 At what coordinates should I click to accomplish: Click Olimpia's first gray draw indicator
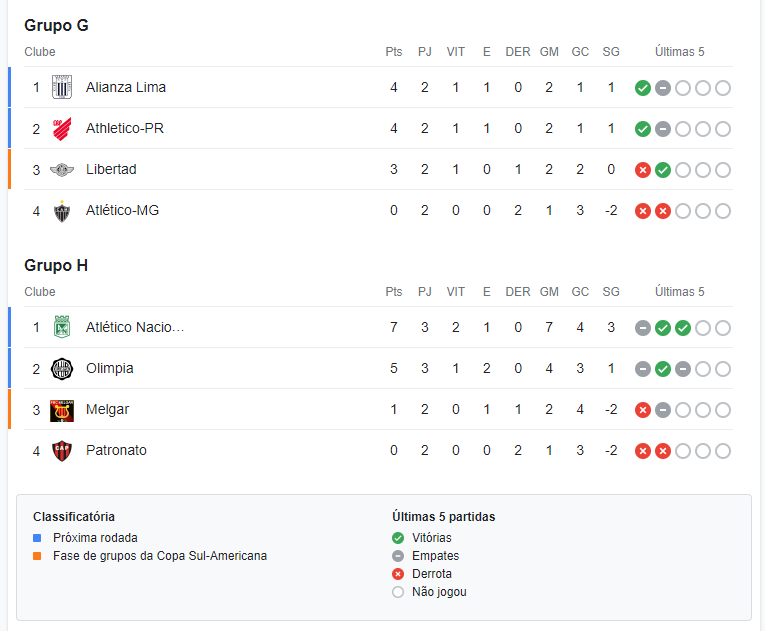[643, 369]
